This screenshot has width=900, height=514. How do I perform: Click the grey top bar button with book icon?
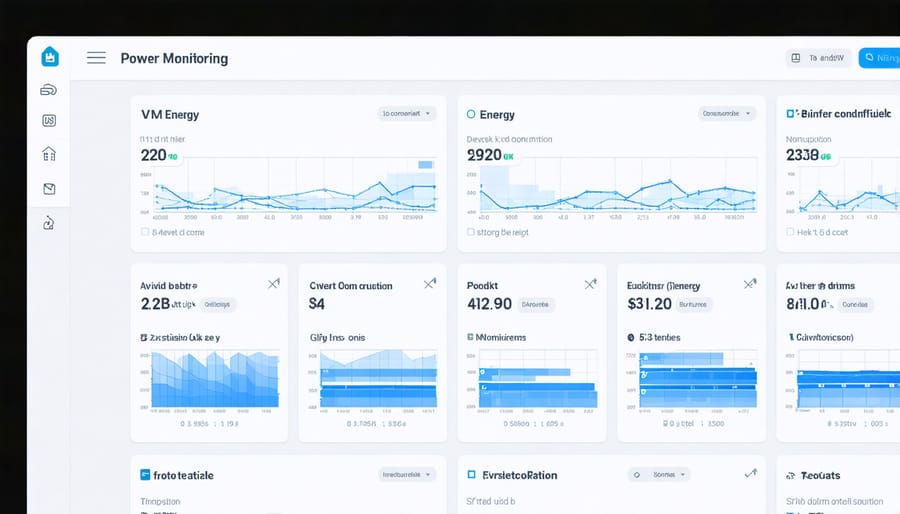(x=818, y=58)
